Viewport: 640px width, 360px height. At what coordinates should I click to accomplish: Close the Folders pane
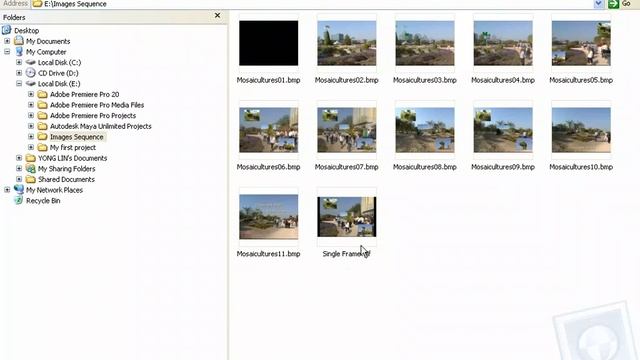point(218,16)
